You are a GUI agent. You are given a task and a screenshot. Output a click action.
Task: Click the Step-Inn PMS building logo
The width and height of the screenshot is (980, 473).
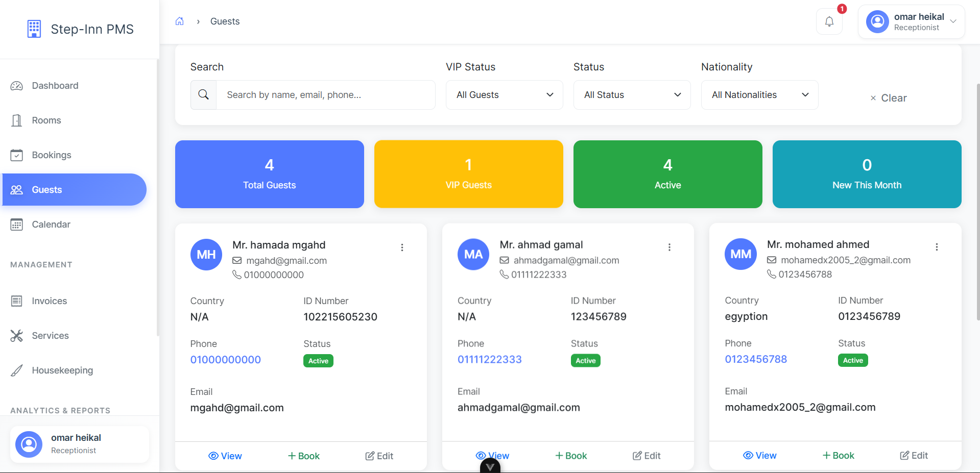[34, 29]
